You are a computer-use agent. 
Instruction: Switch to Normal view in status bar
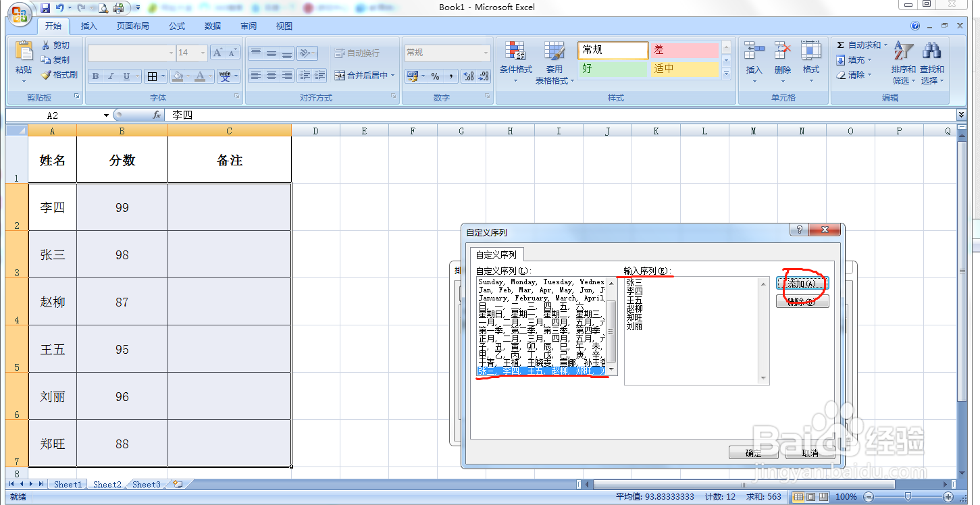[x=799, y=497]
